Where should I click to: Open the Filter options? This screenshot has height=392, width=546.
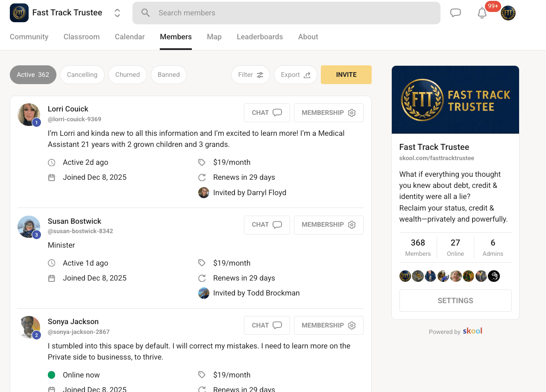point(250,75)
